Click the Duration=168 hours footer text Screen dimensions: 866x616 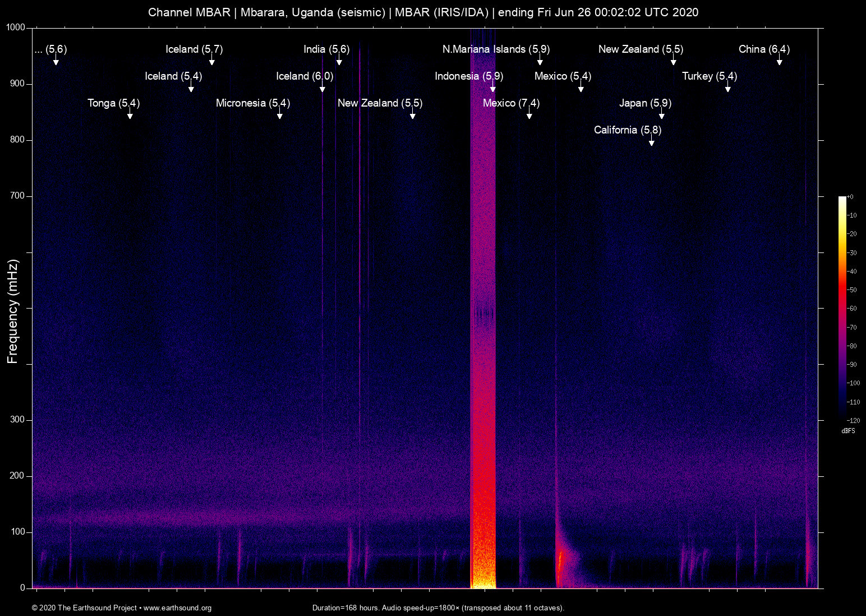pos(437,608)
